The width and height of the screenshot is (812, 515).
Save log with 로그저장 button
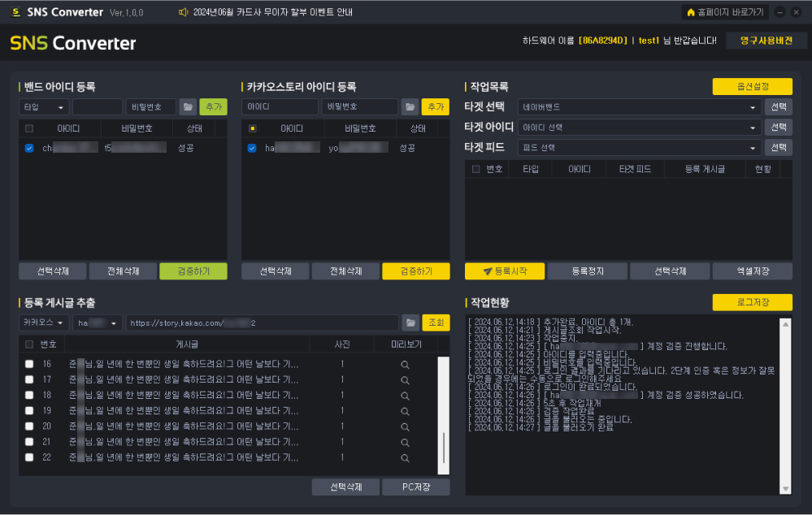click(753, 302)
